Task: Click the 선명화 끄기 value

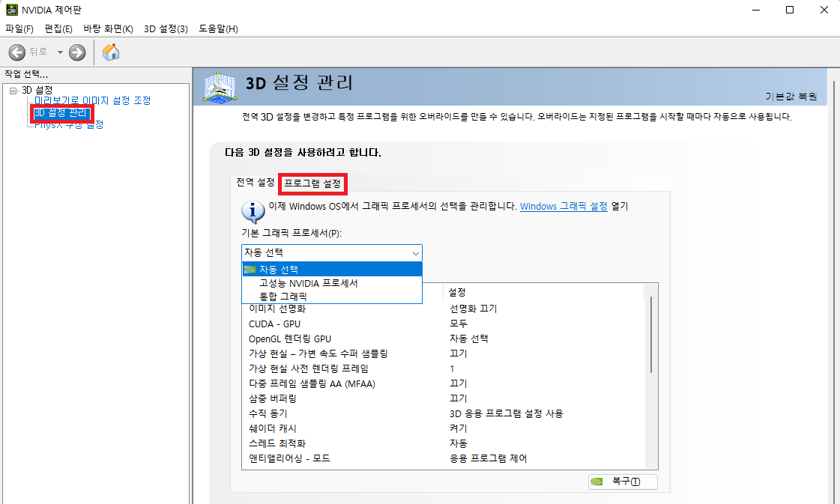Action: [473, 309]
